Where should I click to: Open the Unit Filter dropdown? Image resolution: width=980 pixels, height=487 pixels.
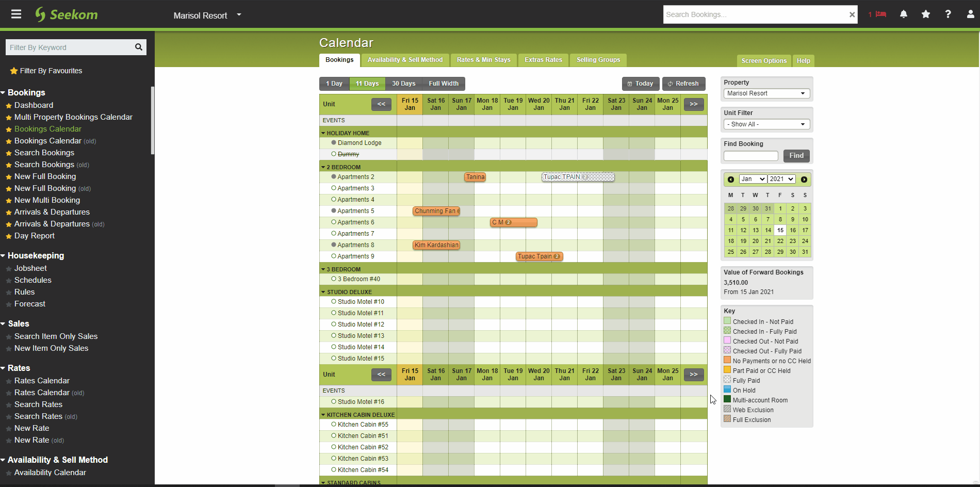(766, 124)
